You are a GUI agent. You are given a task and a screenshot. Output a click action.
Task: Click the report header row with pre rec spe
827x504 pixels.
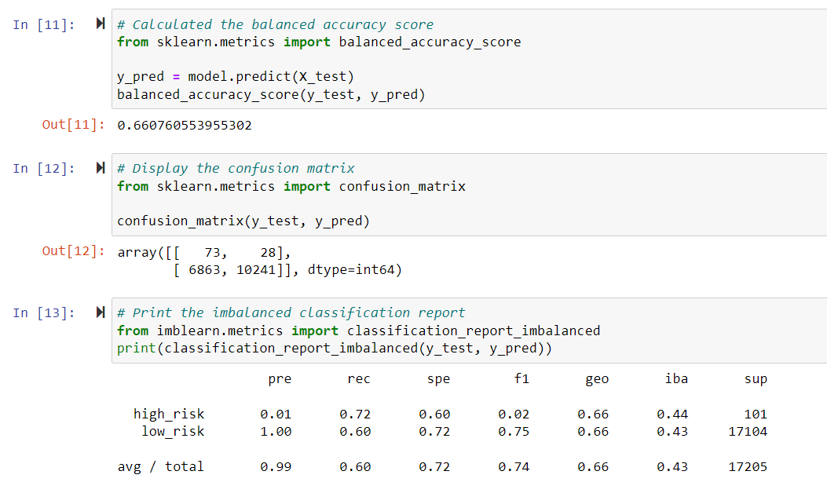(518, 379)
